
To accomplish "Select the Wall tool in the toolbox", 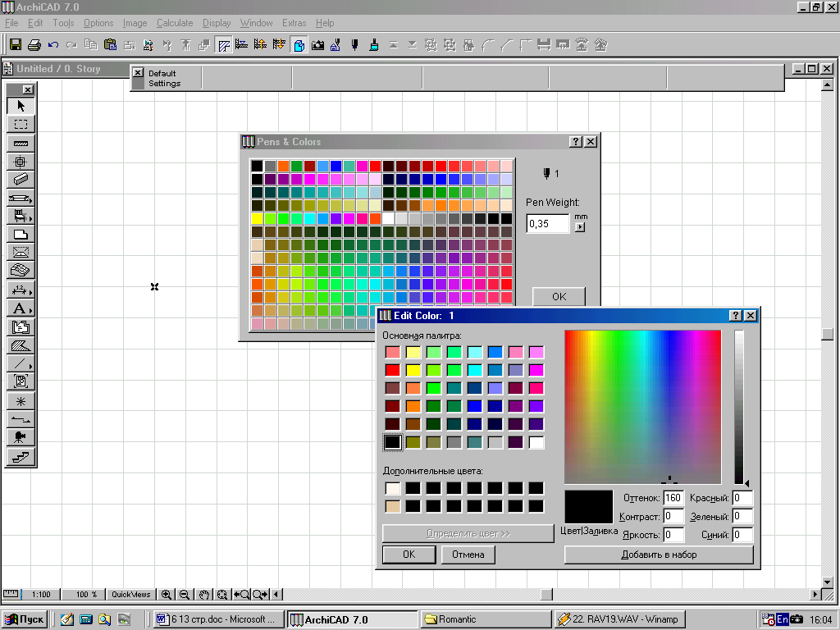I will tap(21, 143).
